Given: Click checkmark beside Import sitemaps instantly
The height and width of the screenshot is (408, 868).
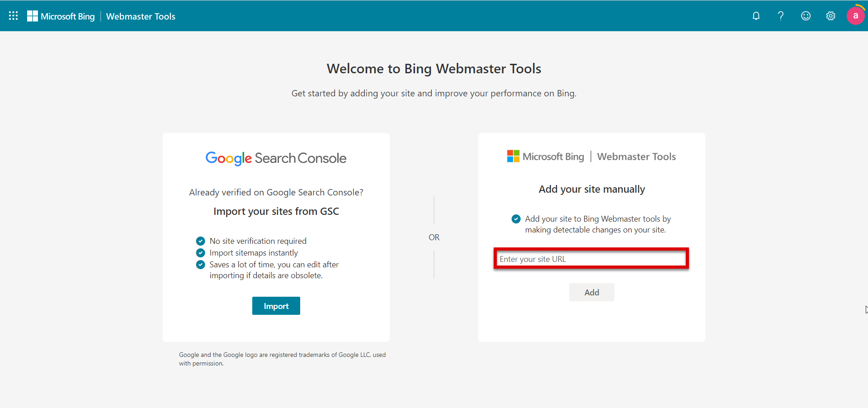Looking at the screenshot, I should 201,253.
